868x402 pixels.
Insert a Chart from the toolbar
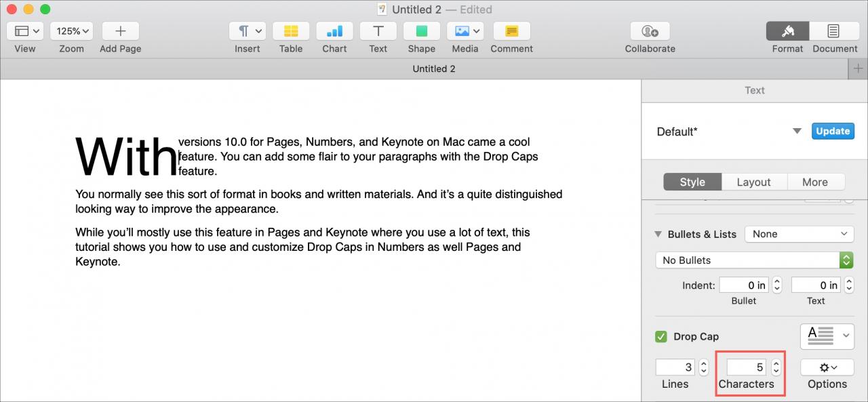click(334, 31)
